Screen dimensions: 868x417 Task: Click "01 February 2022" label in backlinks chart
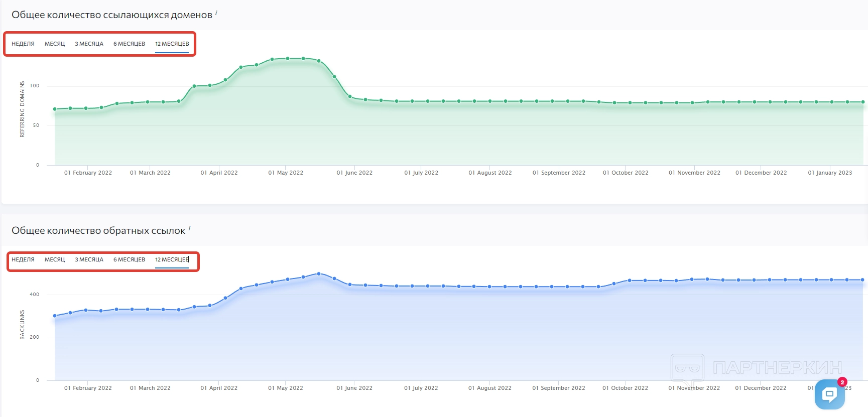[x=88, y=388]
